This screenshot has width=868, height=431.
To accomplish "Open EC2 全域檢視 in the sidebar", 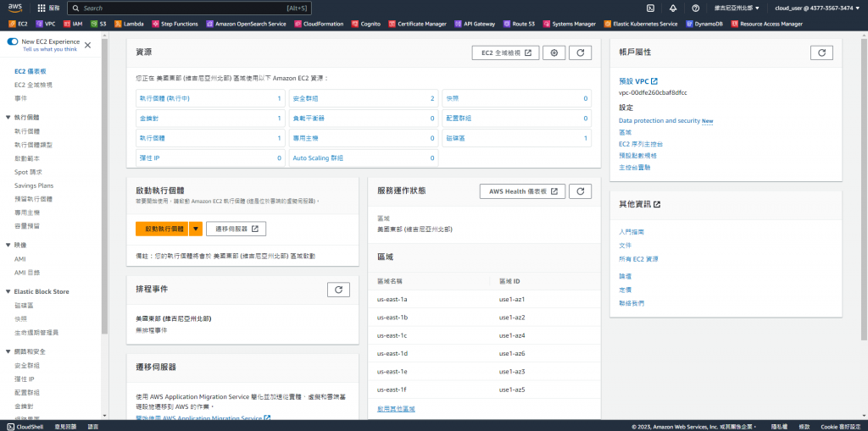I will click(33, 85).
